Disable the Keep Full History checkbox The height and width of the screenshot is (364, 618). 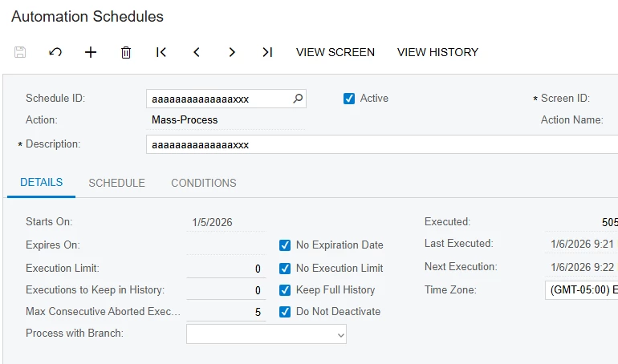285,289
